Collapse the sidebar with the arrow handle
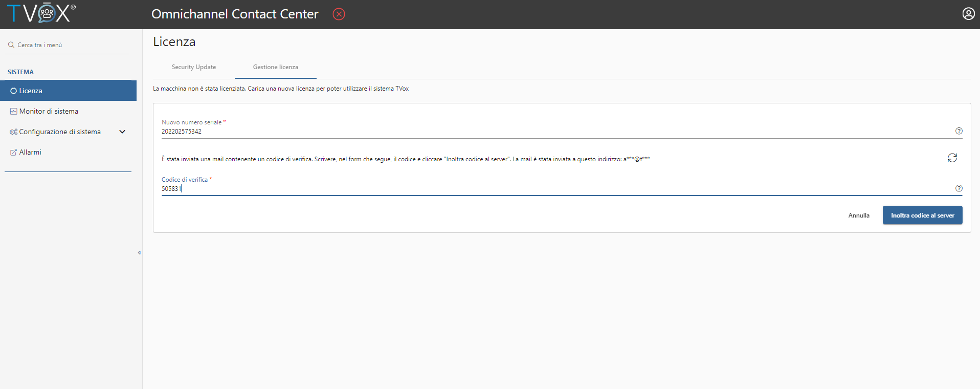Screen dimensions: 980x389 click(139, 252)
